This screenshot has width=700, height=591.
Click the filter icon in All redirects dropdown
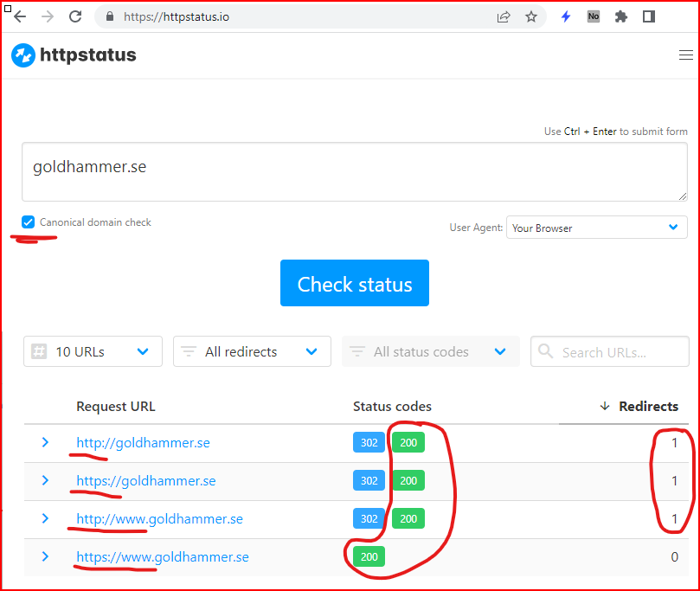click(x=189, y=351)
